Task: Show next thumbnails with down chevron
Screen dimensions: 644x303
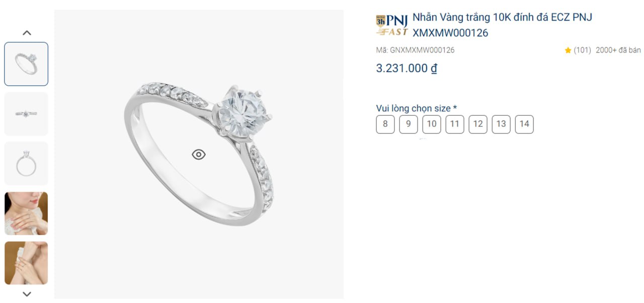Action: (x=27, y=294)
